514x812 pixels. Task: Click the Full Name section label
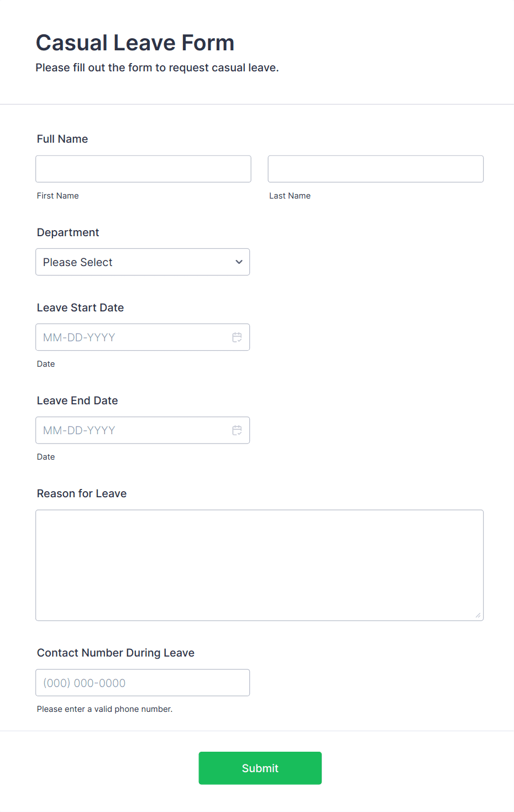coord(62,139)
